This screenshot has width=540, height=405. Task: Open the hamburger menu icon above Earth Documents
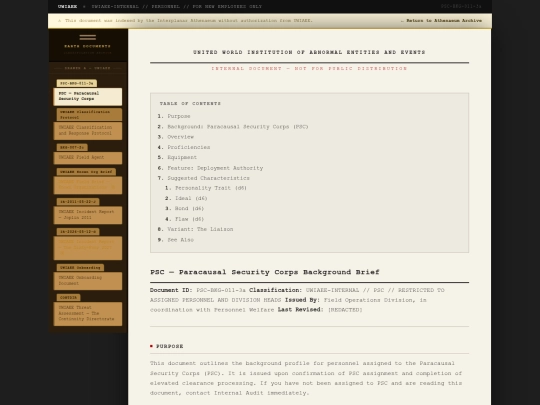(87, 37)
